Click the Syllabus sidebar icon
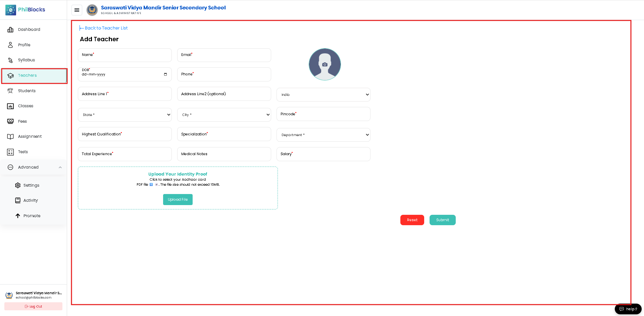The height and width of the screenshot is (316, 644). (x=10, y=60)
